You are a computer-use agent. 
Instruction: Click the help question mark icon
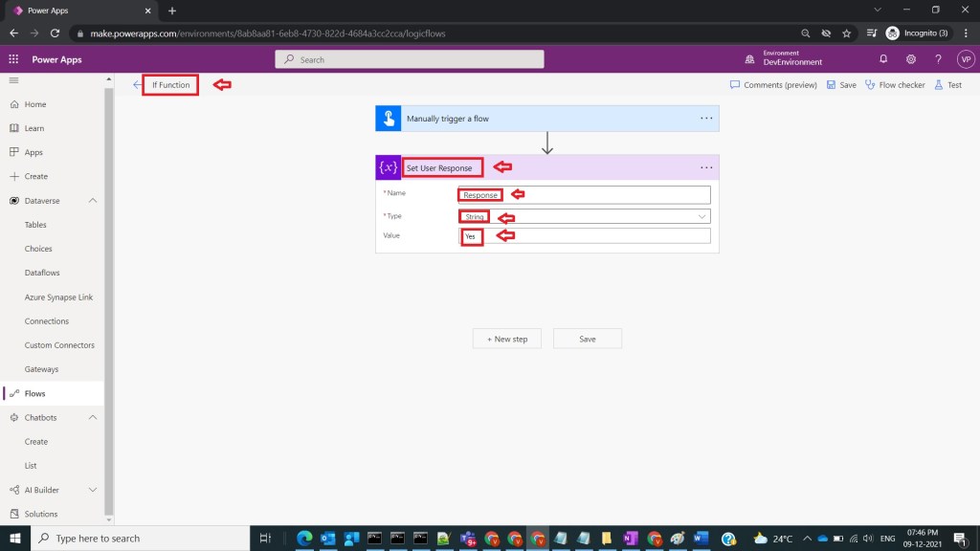[938, 59]
